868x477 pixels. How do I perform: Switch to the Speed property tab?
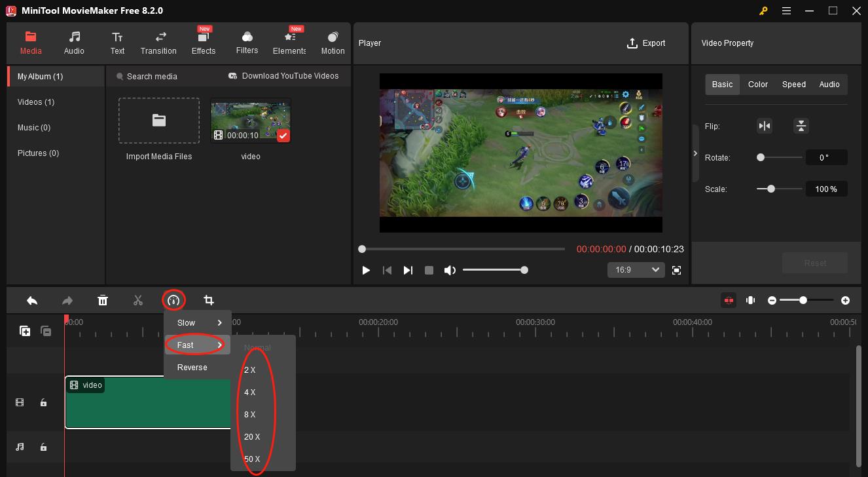tap(794, 85)
